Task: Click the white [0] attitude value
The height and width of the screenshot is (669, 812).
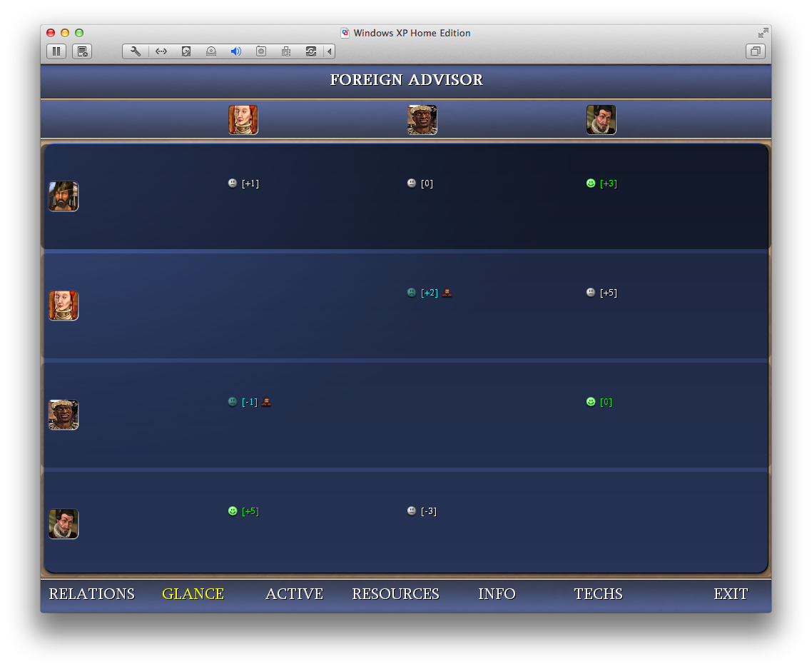Action: [427, 183]
